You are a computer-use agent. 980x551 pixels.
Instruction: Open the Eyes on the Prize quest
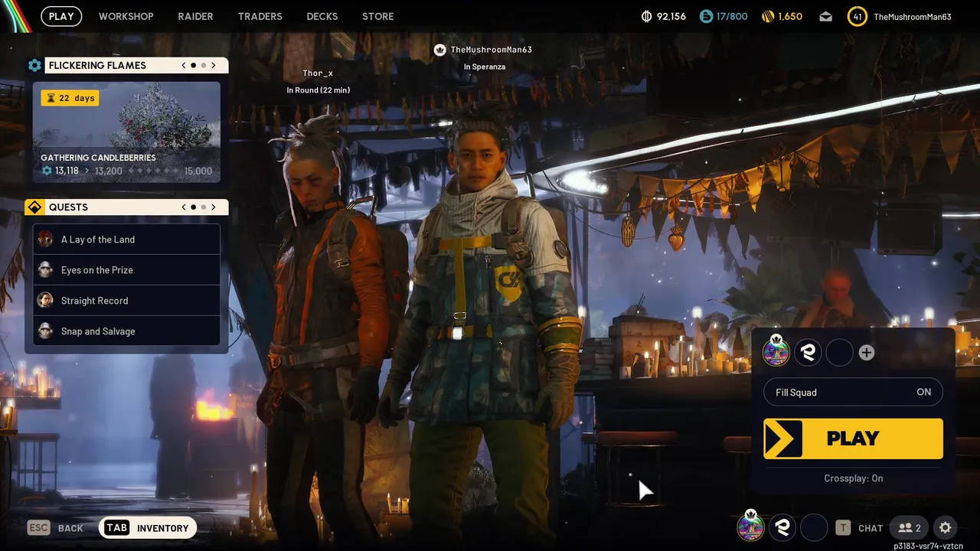click(x=126, y=270)
